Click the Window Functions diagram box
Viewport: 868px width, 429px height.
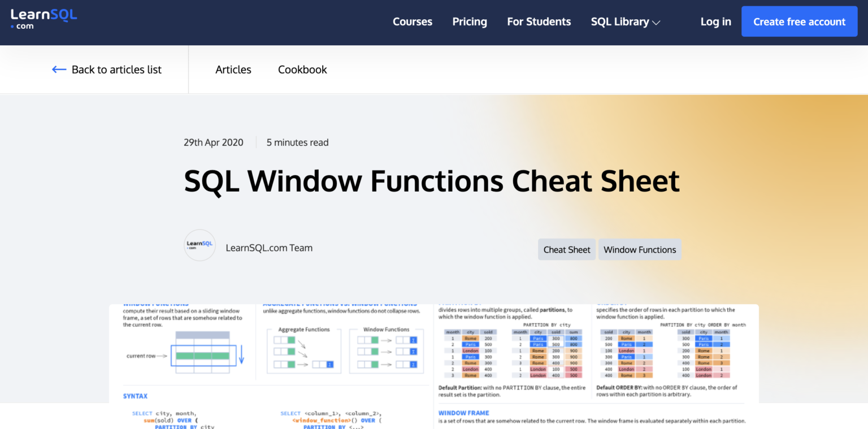(387, 349)
